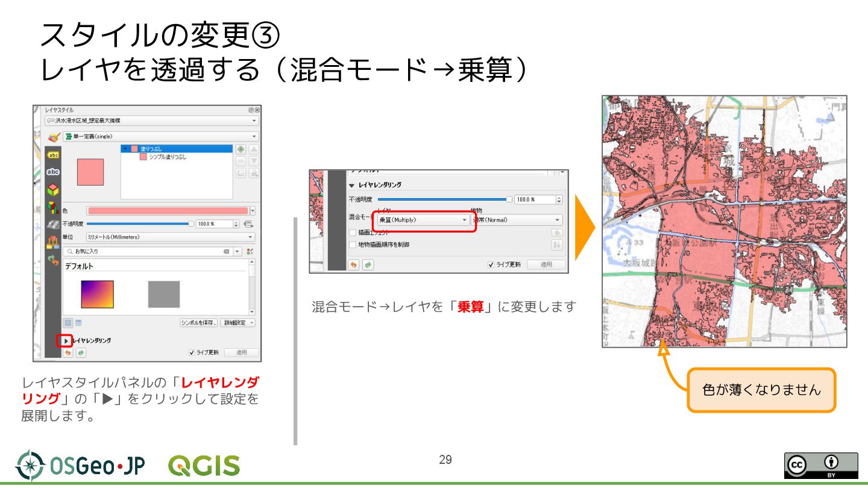
Task: Open the 詳細設定 dropdown button
Action: click(x=238, y=323)
